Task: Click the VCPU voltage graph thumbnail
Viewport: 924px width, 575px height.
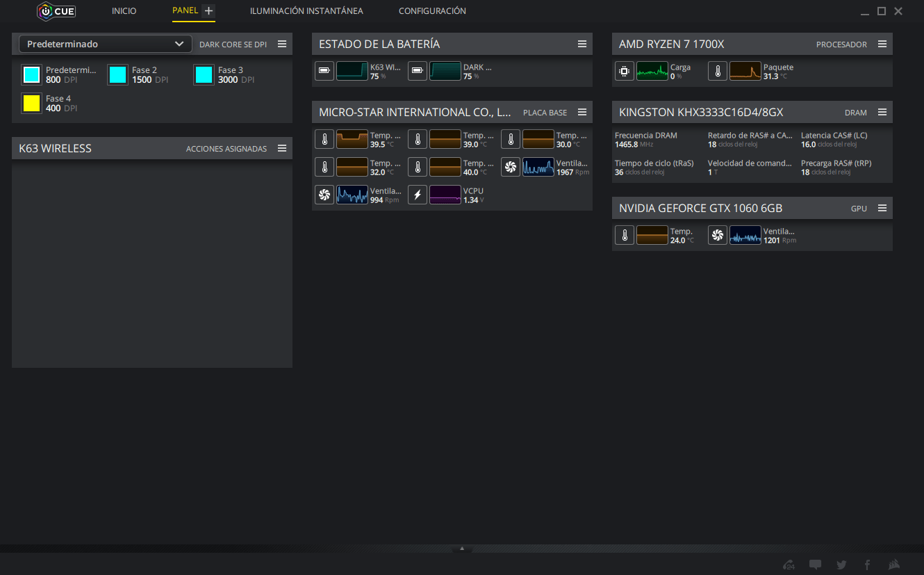Action: (x=445, y=195)
